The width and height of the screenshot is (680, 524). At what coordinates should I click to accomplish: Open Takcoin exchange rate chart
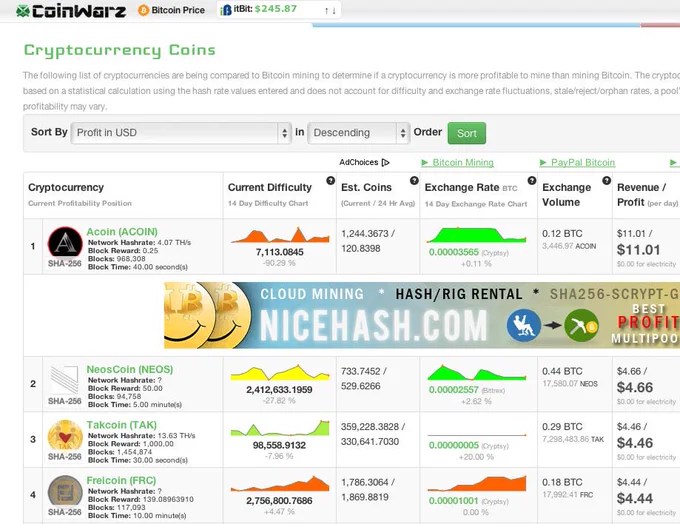(x=476, y=434)
